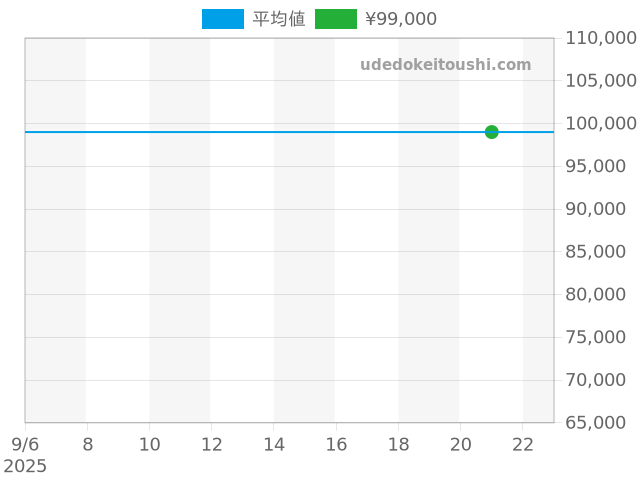Click the 75,000 y-axis label

coord(600,337)
